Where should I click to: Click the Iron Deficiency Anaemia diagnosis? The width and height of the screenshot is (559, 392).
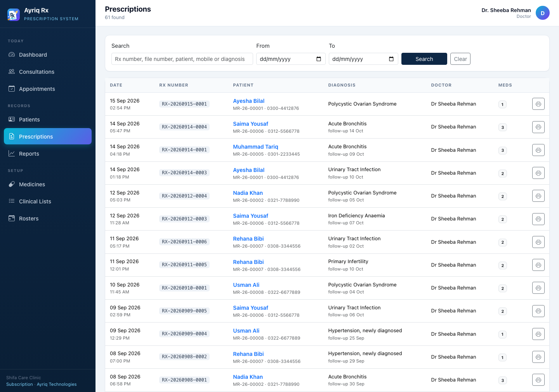[x=356, y=216]
